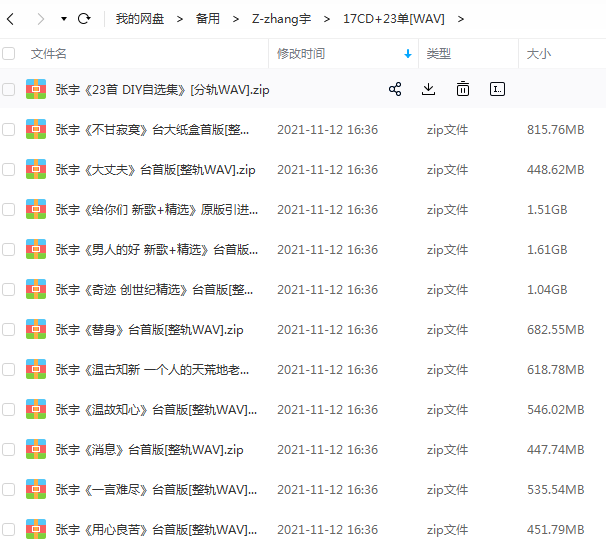This screenshot has width=606, height=548.
Task: Go forward using the right arrow
Action: [40, 19]
